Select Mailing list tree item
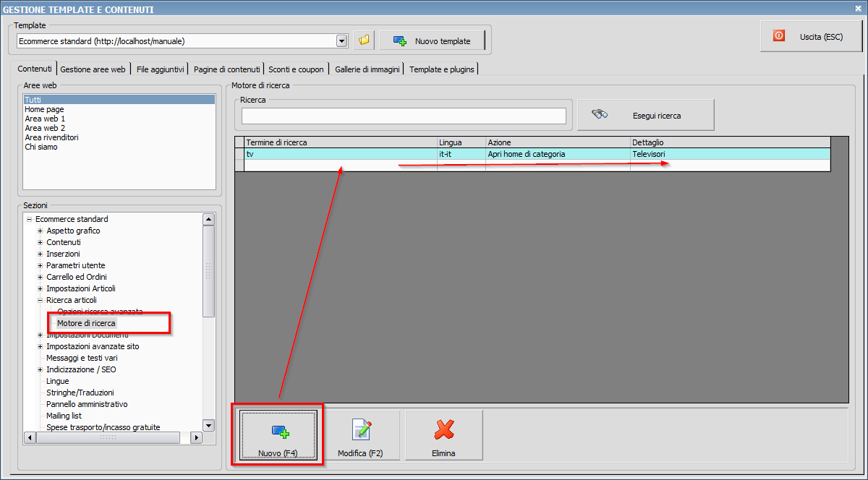 point(64,416)
